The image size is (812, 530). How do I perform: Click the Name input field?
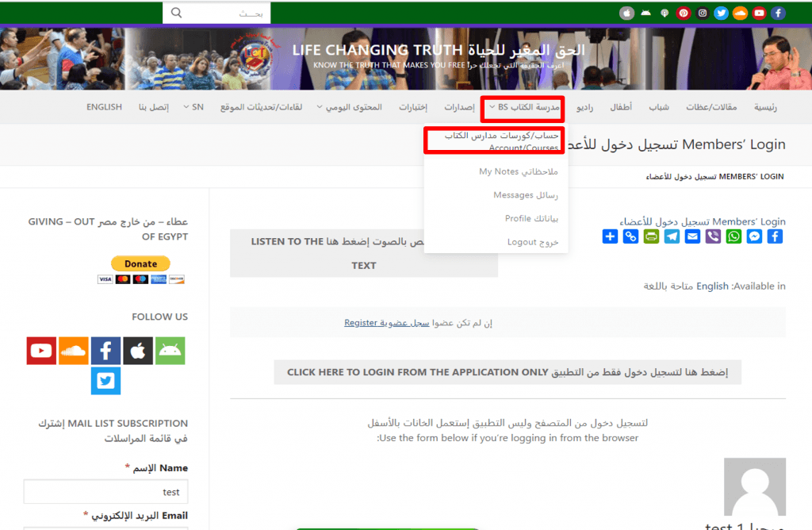pyautogui.click(x=105, y=492)
